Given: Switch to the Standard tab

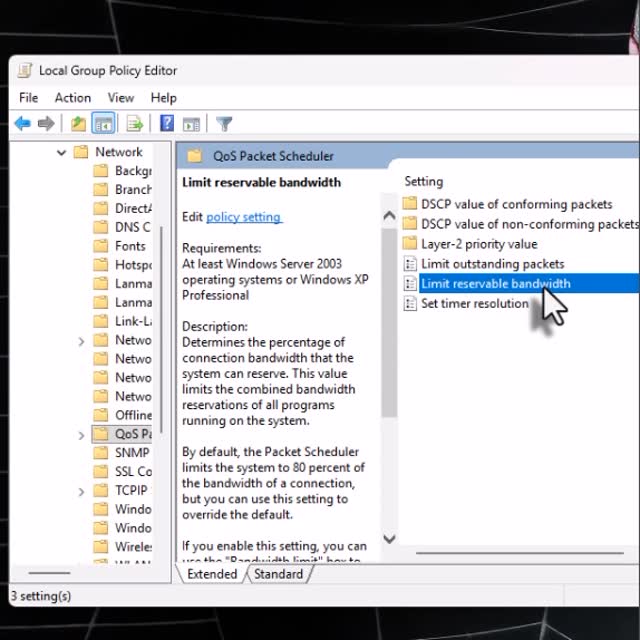Looking at the screenshot, I should (279, 574).
